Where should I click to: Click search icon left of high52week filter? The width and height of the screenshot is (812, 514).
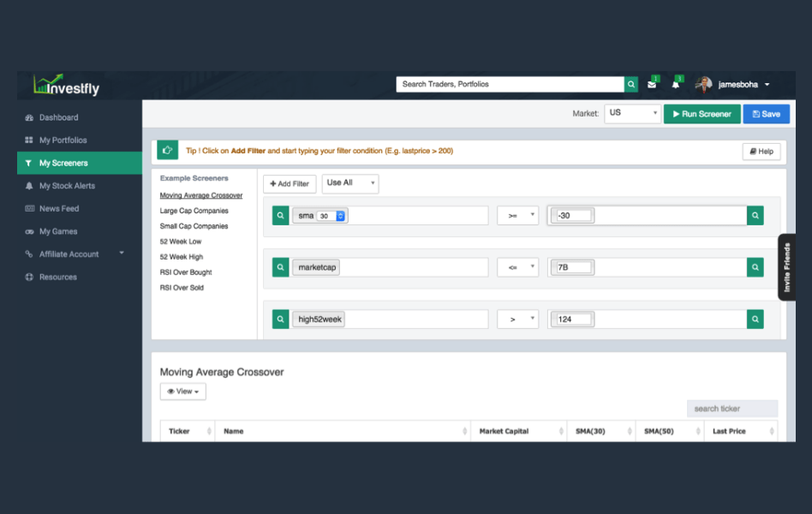280,320
